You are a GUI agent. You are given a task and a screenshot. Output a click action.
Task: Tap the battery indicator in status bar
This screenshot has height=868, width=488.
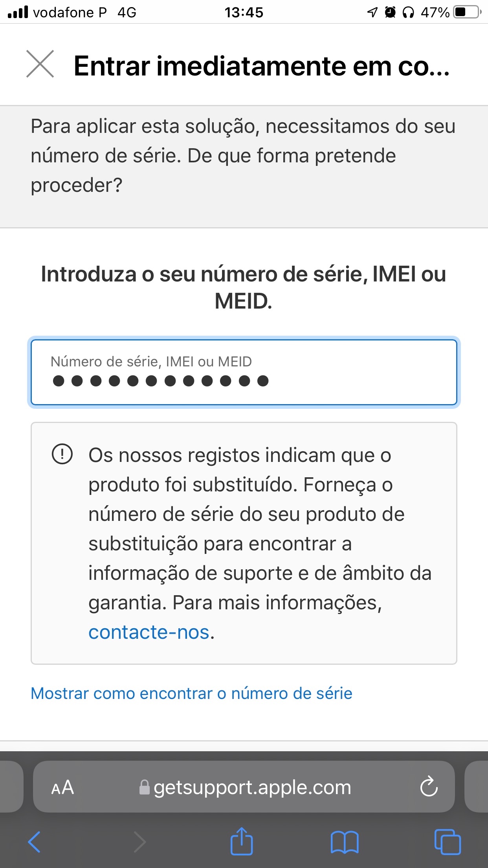(x=467, y=12)
